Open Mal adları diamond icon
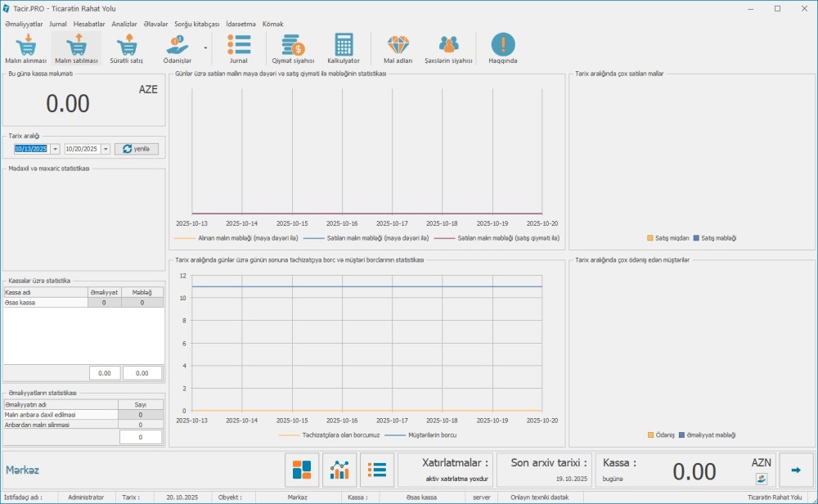 coord(398,49)
